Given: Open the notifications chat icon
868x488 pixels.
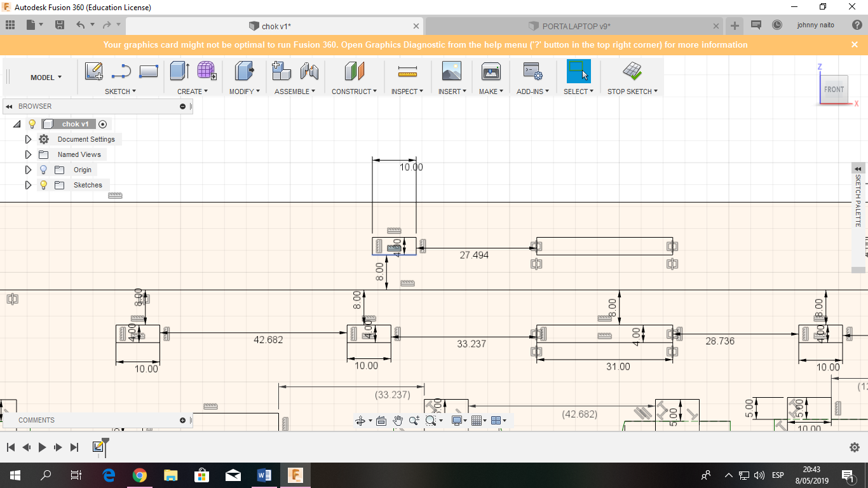Looking at the screenshot, I should coord(756,25).
